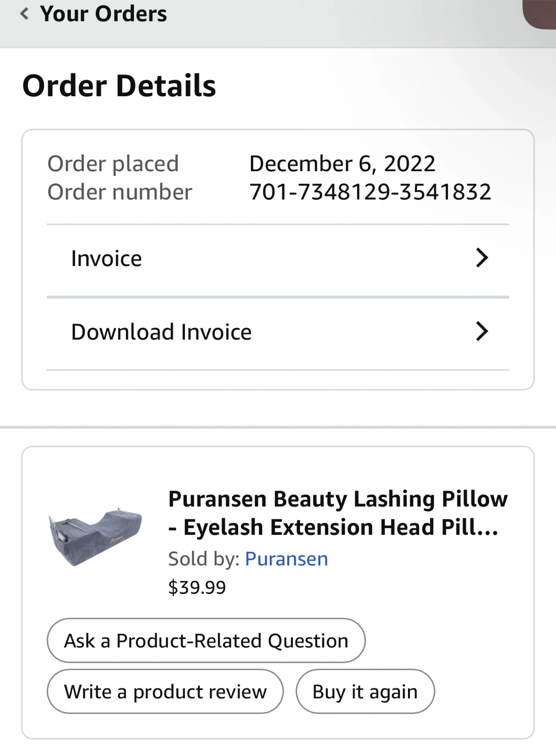Tap the back chevron beside Your Orders
The height and width of the screenshot is (756, 556).
pos(24,14)
